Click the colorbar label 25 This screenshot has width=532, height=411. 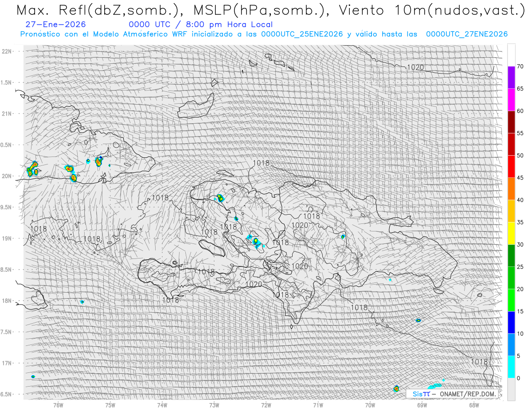tap(520, 267)
